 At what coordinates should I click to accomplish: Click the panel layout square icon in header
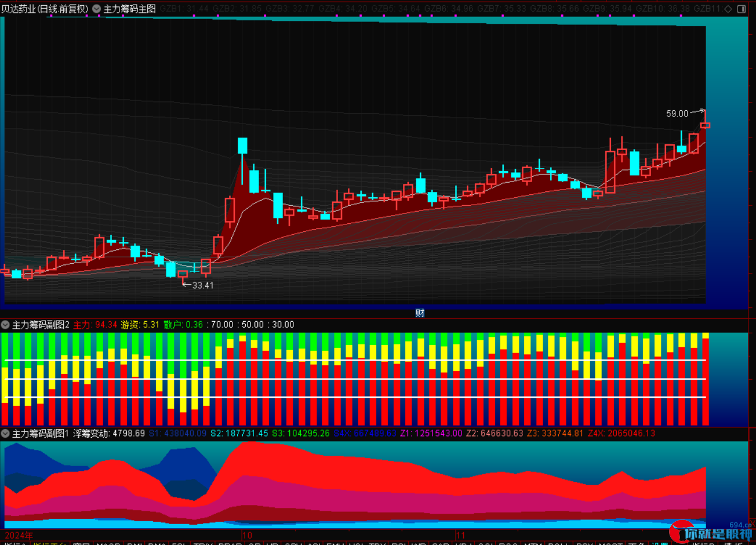coord(742,9)
